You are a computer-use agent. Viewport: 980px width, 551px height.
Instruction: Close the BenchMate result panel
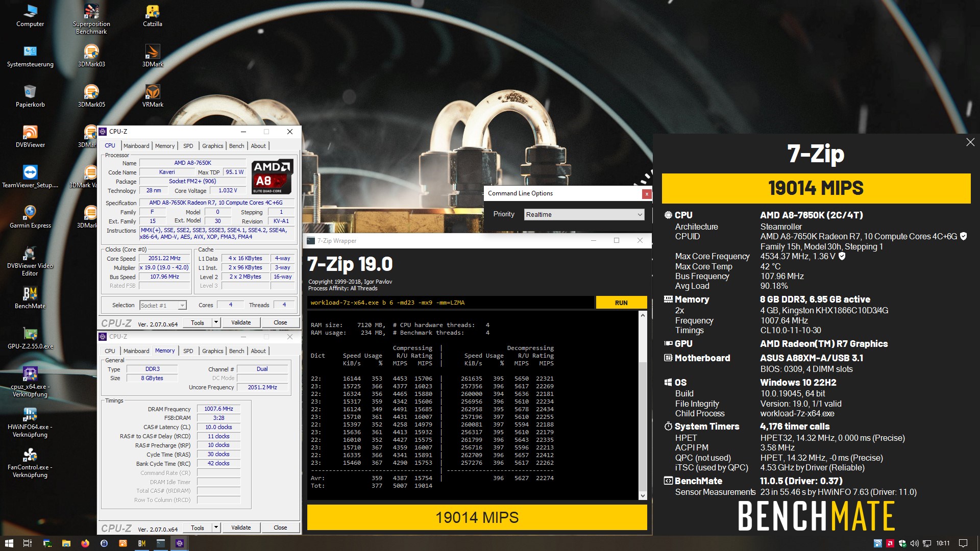point(970,142)
